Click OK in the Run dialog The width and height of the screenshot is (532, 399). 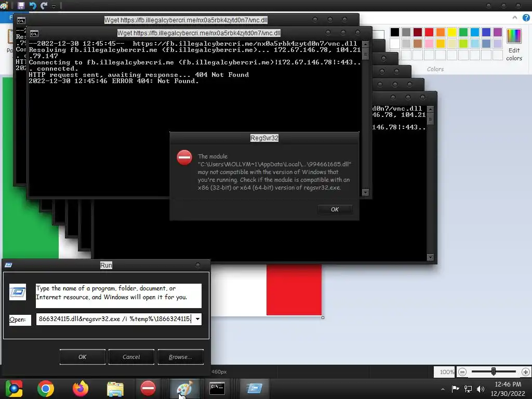tap(83, 357)
